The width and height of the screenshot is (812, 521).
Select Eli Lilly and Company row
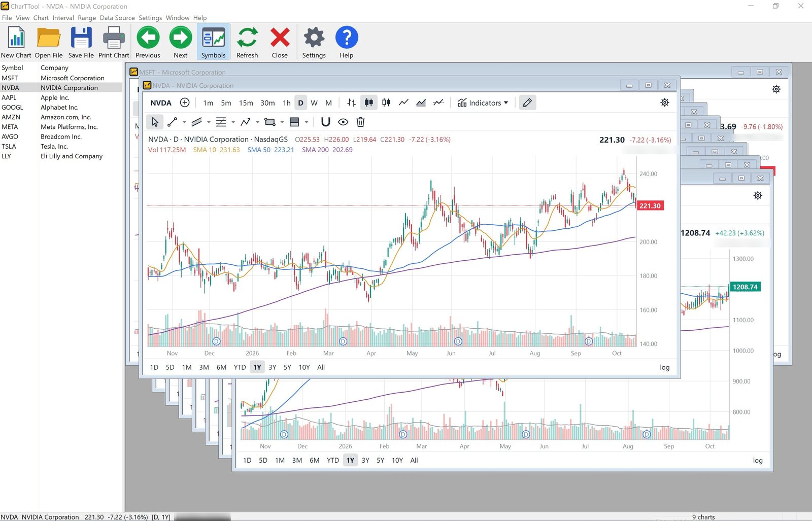[61, 156]
